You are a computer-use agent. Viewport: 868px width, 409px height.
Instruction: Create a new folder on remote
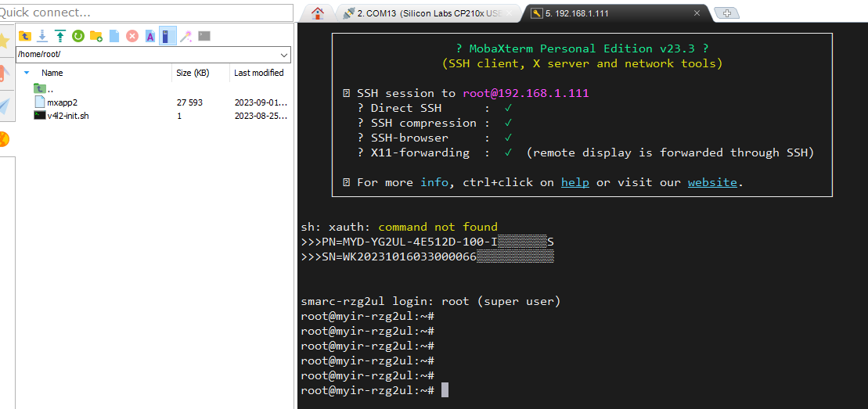point(95,37)
